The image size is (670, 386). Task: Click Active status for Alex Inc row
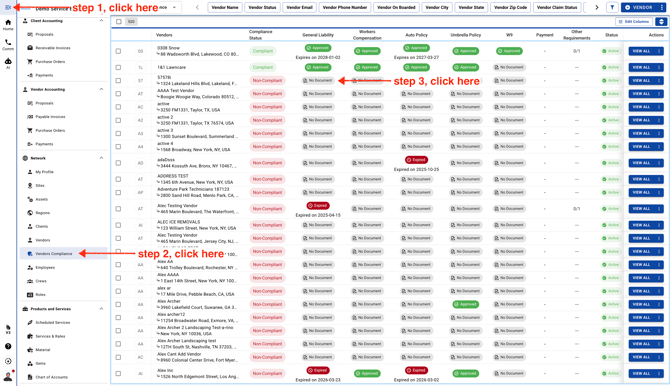click(x=611, y=373)
